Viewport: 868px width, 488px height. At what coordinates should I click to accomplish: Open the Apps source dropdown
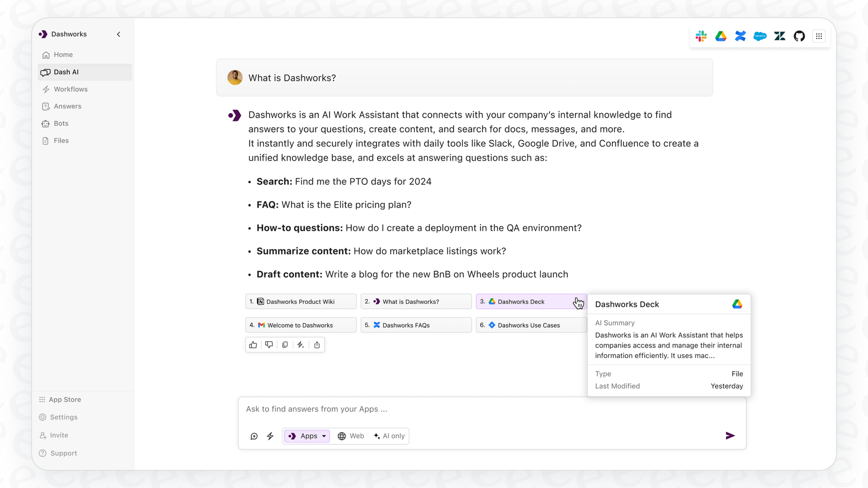pos(306,436)
